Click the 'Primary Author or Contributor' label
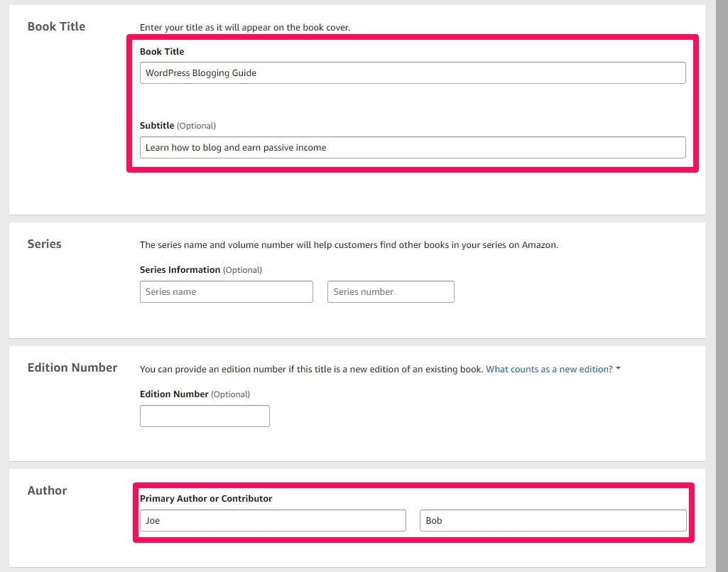 pos(206,498)
